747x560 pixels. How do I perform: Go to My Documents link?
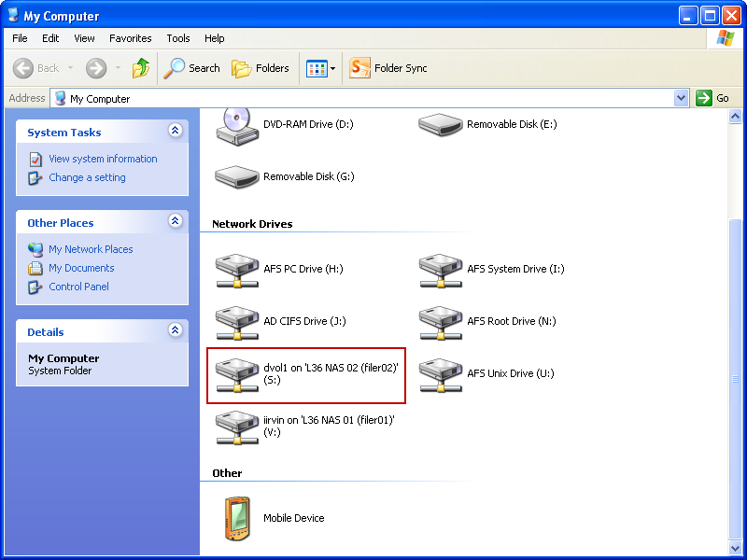pos(81,268)
